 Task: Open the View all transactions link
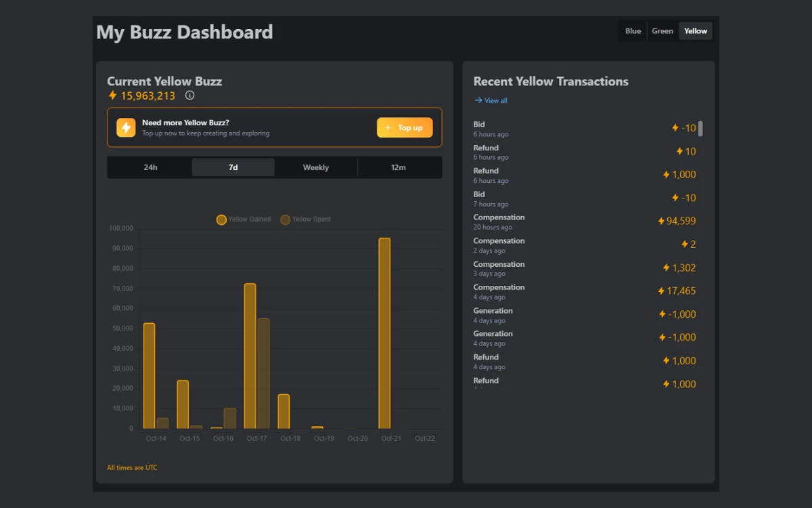491,100
